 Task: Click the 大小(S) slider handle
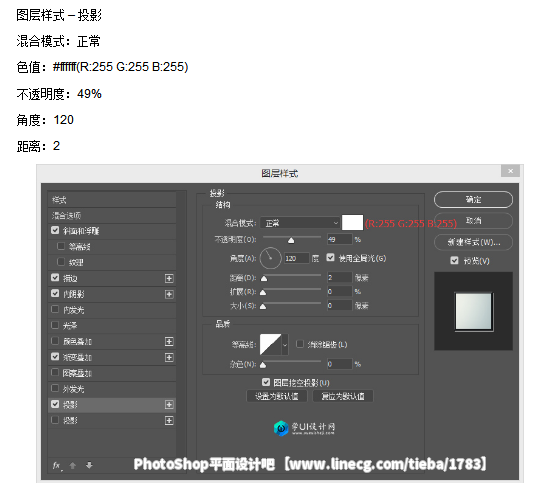pyautogui.click(x=263, y=306)
